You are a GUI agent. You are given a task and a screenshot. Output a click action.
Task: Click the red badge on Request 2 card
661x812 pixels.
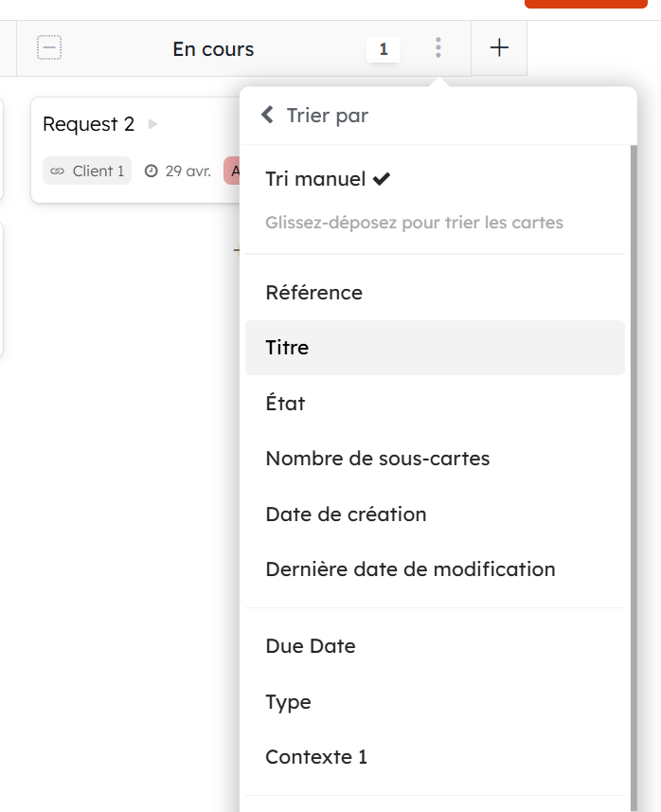pyautogui.click(x=231, y=171)
